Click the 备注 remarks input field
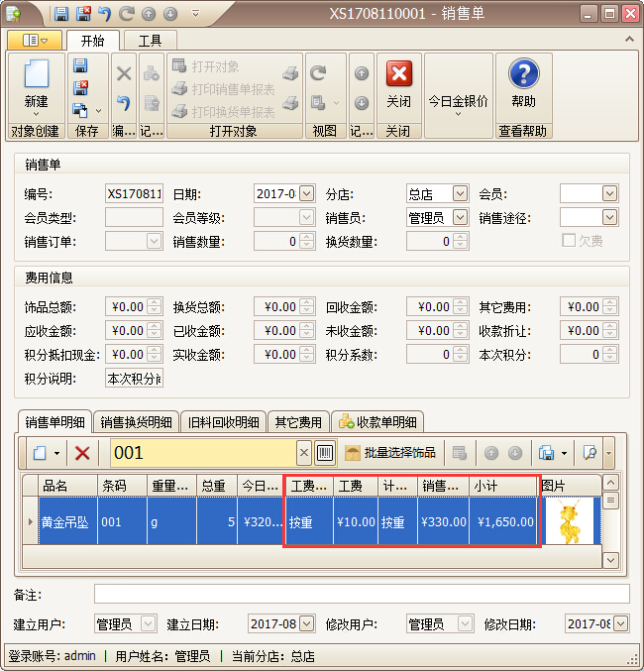The height and width of the screenshot is (671, 644). click(x=361, y=594)
